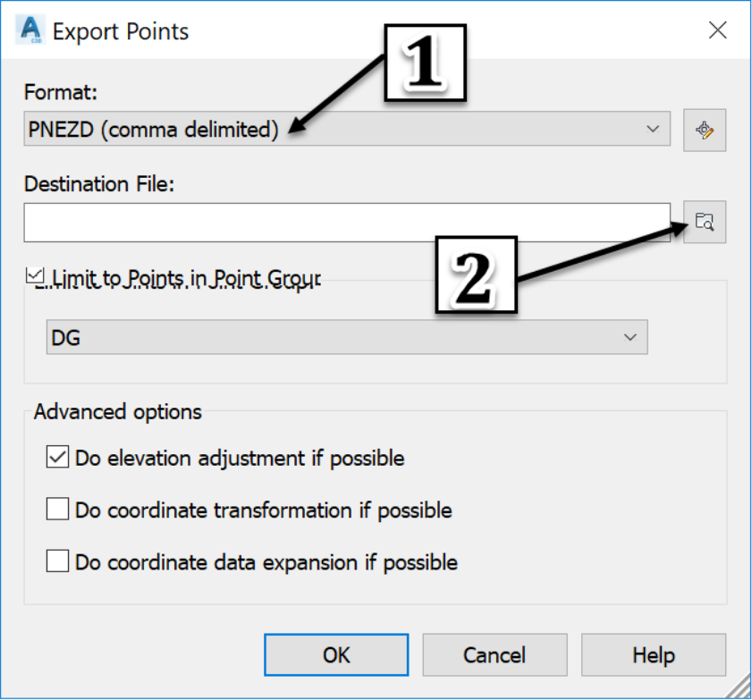Toggle Limit to Points in Point Group
The width and height of the screenshot is (752, 700).
pos(36,275)
